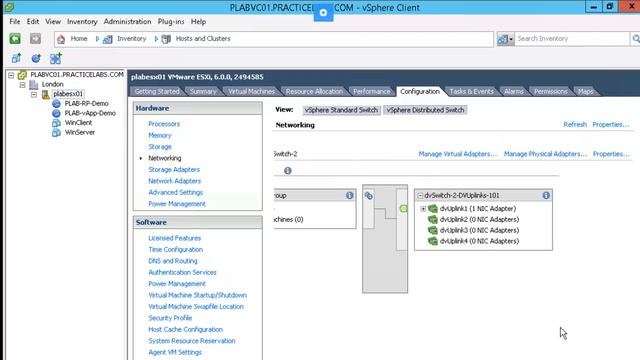Click the Home icon in address bar
640x360 pixels.
click(x=61, y=39)
